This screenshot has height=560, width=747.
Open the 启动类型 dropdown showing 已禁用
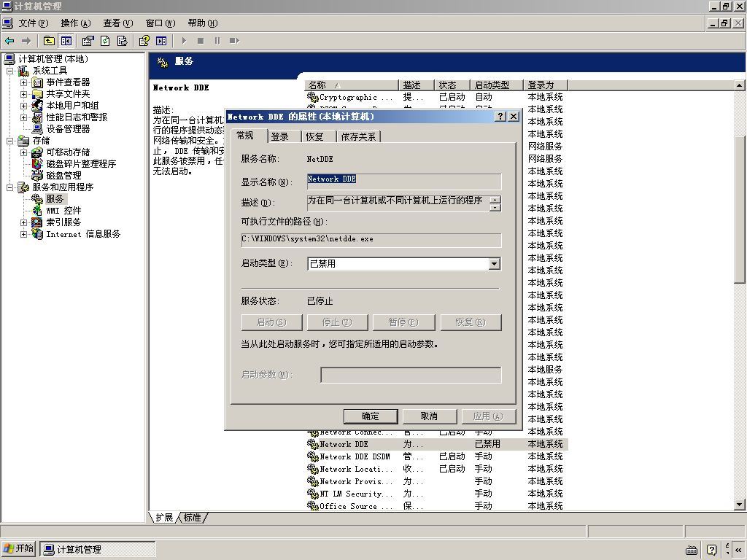point(495,264)
